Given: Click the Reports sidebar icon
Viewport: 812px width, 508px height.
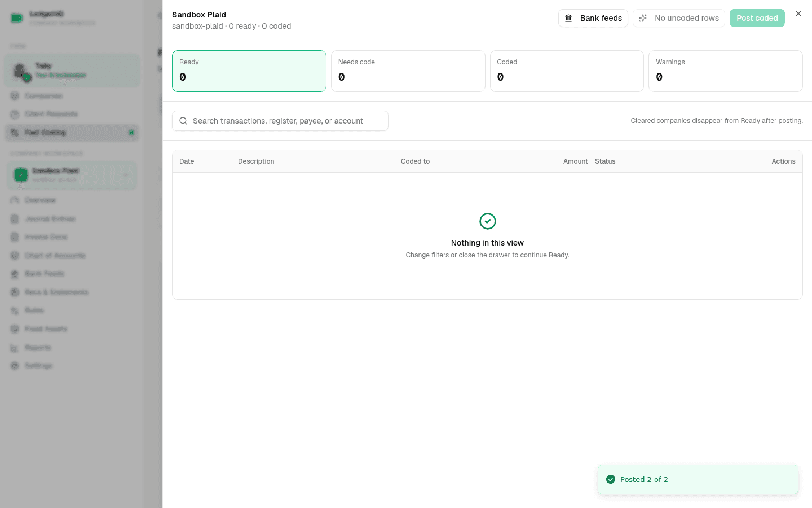Looking at the screenshot, I should coord(15,348).
